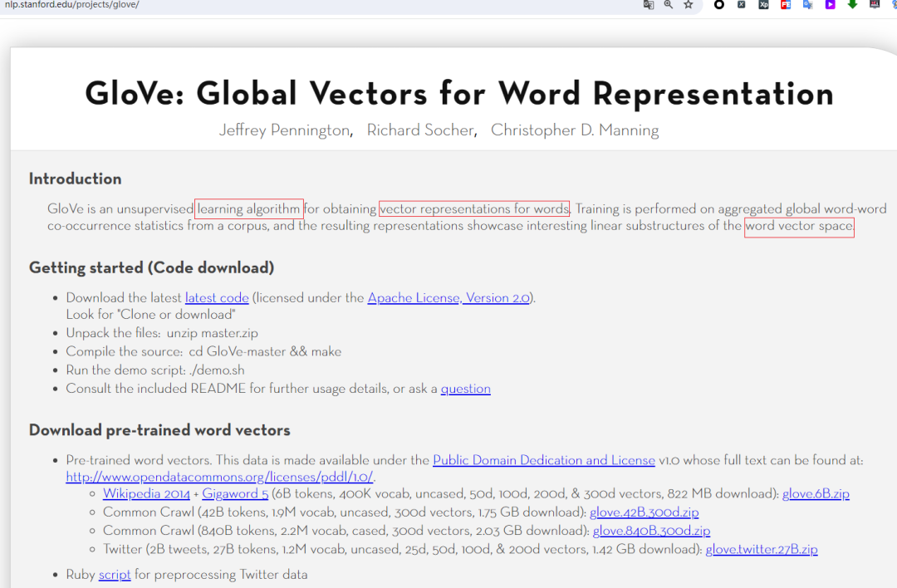Click the 'unzip master.zip' command text
This screenshot has width=897, height=588.
coord(213,333)
